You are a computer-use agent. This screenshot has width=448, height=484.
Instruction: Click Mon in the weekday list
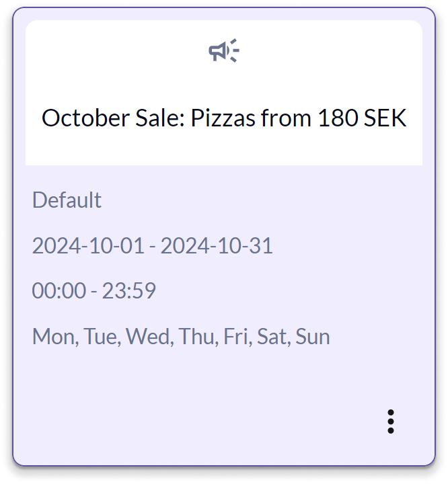[x=55, y=337]
